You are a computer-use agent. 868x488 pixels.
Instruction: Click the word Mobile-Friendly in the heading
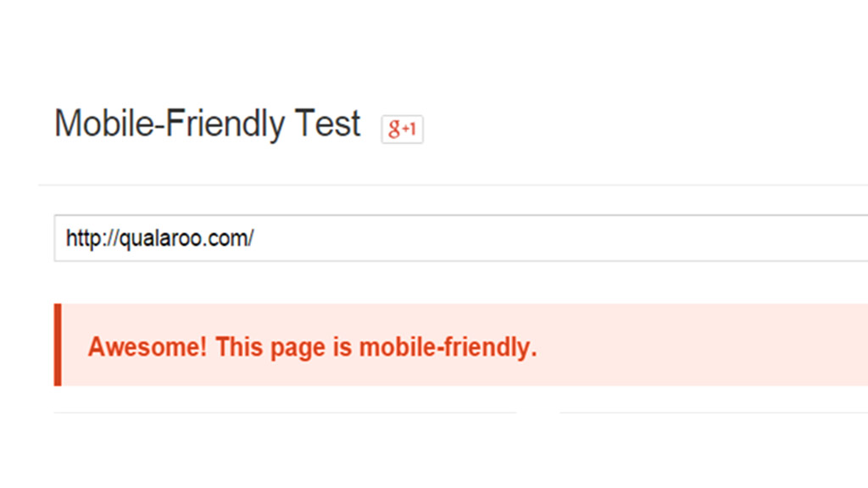click(x=170, y=124)
